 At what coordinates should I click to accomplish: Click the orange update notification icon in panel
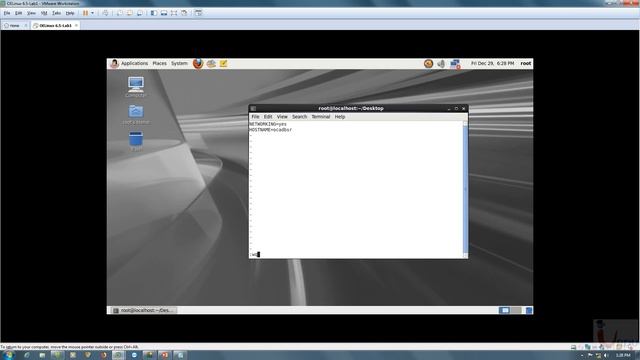[x=428, y=64]
